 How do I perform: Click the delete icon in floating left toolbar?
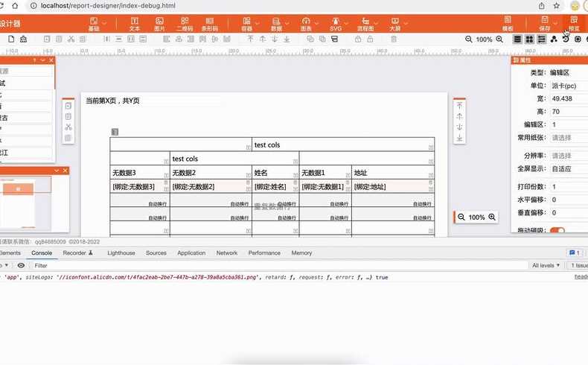[68, 138]
